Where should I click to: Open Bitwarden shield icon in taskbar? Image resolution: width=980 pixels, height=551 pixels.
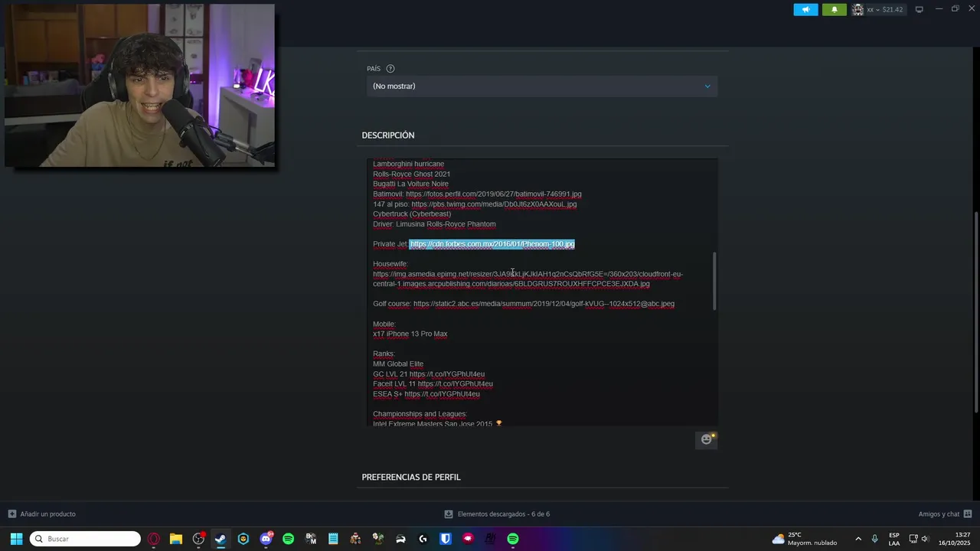pyautogui.click(x=445, y=539)
